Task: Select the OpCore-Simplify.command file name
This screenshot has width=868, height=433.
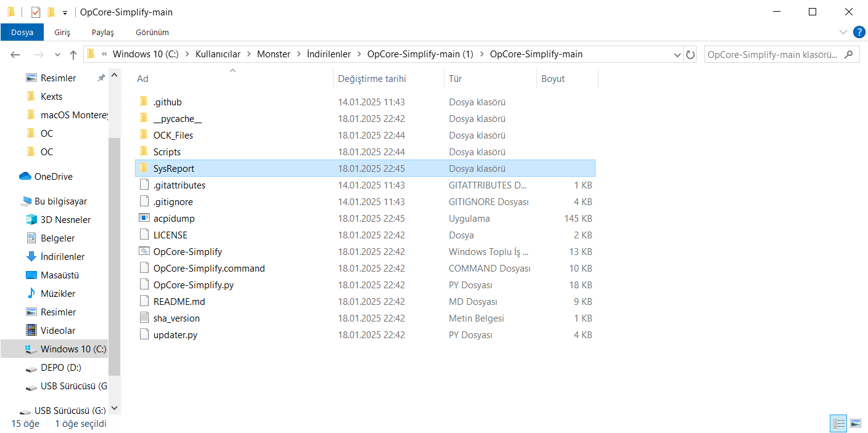Action: tap(209, 268)
